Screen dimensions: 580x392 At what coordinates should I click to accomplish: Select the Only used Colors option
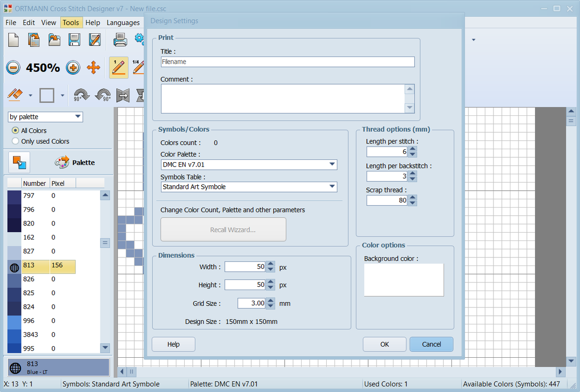pos(16,141)
